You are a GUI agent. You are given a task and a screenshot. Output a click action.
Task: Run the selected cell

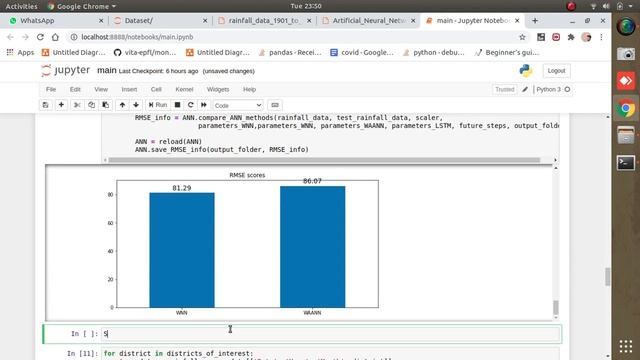158,105
